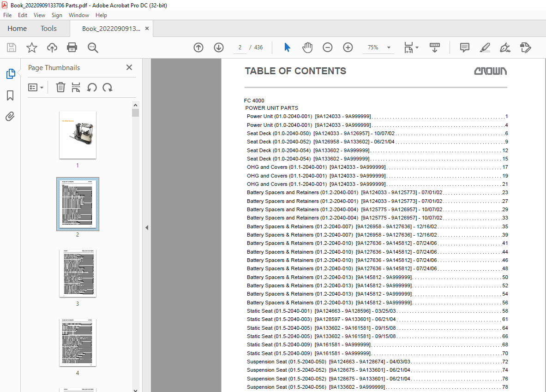
Task: Open Static Seat (01.5-2040-001) entry
Action: pos(378,311)
